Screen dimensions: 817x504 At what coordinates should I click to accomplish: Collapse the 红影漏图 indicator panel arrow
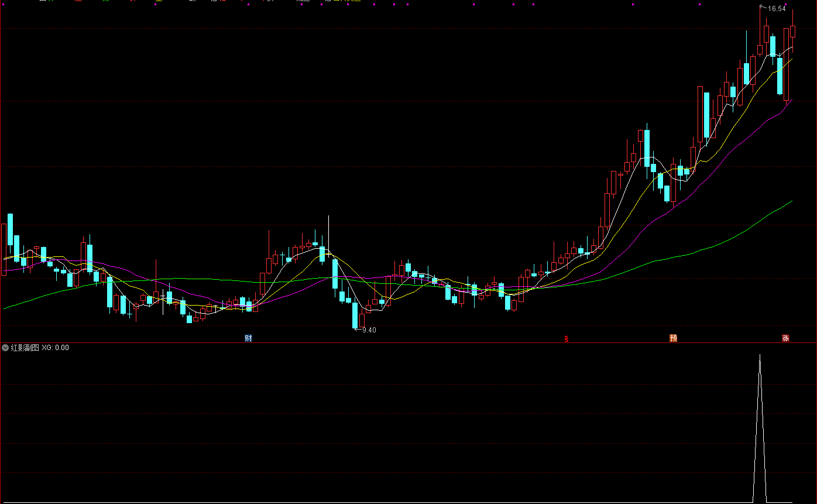coord(5,348)
